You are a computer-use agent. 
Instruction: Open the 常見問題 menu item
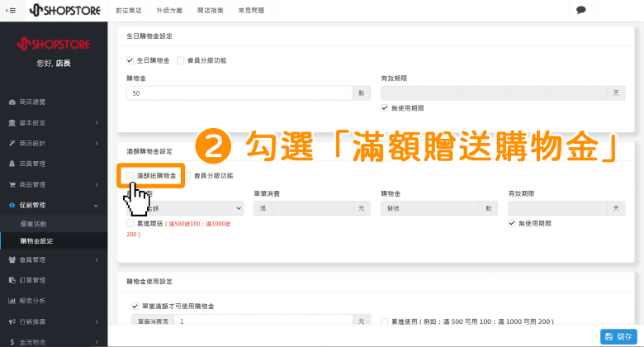point(251,10)
